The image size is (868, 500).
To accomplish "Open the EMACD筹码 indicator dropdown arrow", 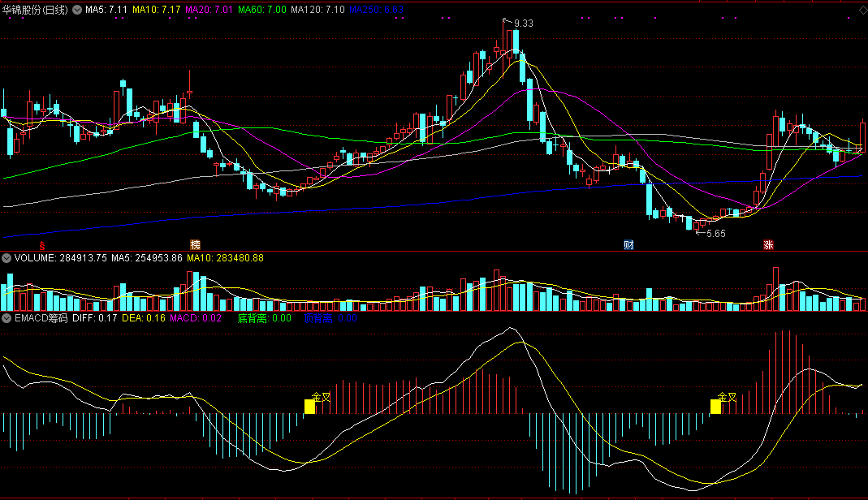I will tap(6, 318).
